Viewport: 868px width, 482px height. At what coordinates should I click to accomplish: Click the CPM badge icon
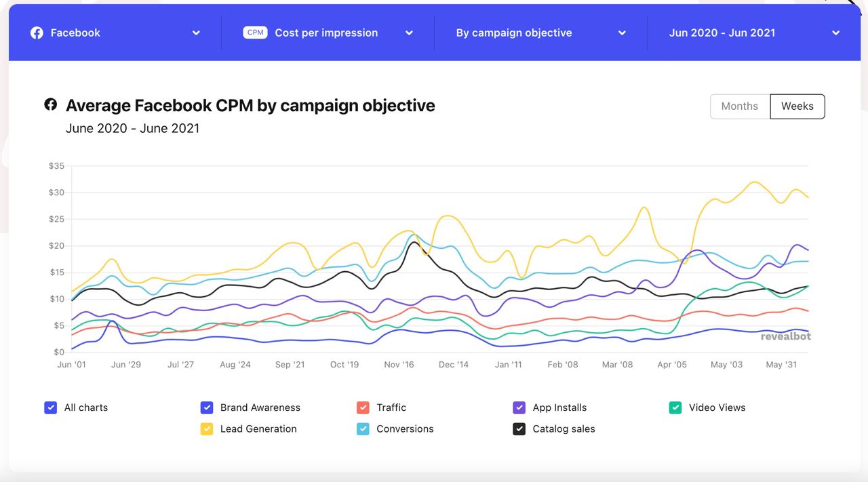pyautogui.click(x=255, y=33)
